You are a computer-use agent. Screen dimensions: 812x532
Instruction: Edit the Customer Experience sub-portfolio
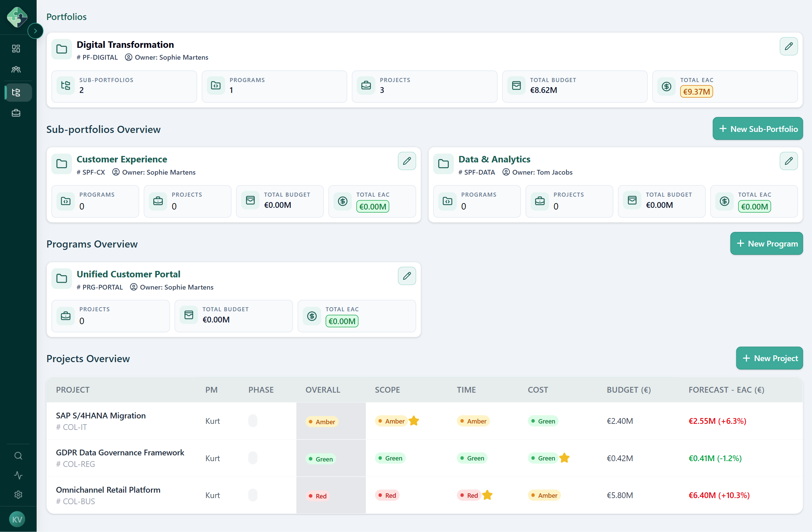click(407, 161)
